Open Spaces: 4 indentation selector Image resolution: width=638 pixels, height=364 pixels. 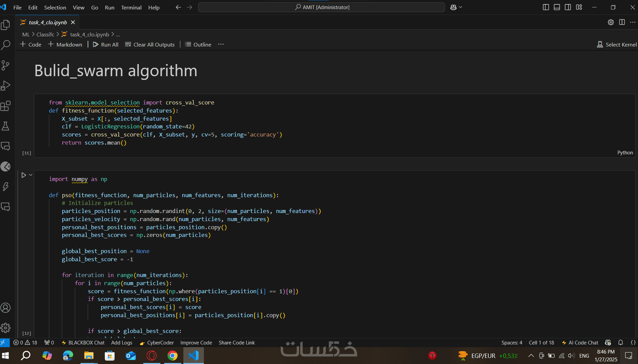tap(512, 343)
